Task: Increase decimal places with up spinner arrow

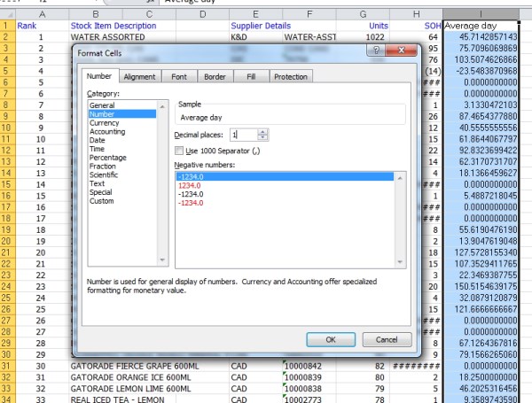Action: (x=262, y=132)
